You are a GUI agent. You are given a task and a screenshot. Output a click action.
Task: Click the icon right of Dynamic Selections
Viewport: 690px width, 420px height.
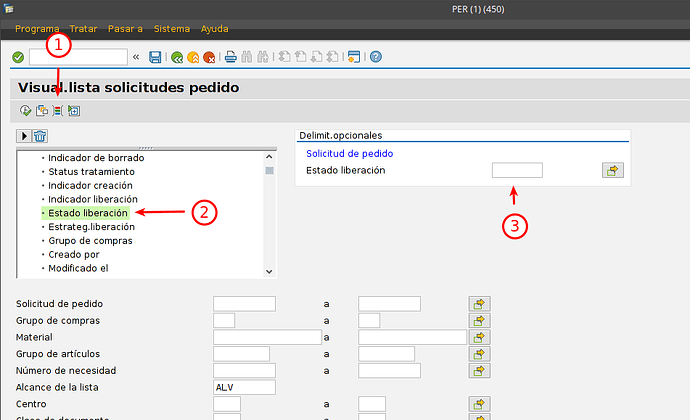pyautogui.click(x=74, y=111)
